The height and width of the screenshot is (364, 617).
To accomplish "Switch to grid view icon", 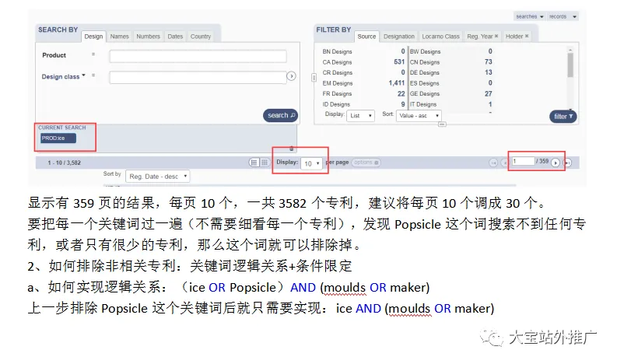I will tap(265, 163).
